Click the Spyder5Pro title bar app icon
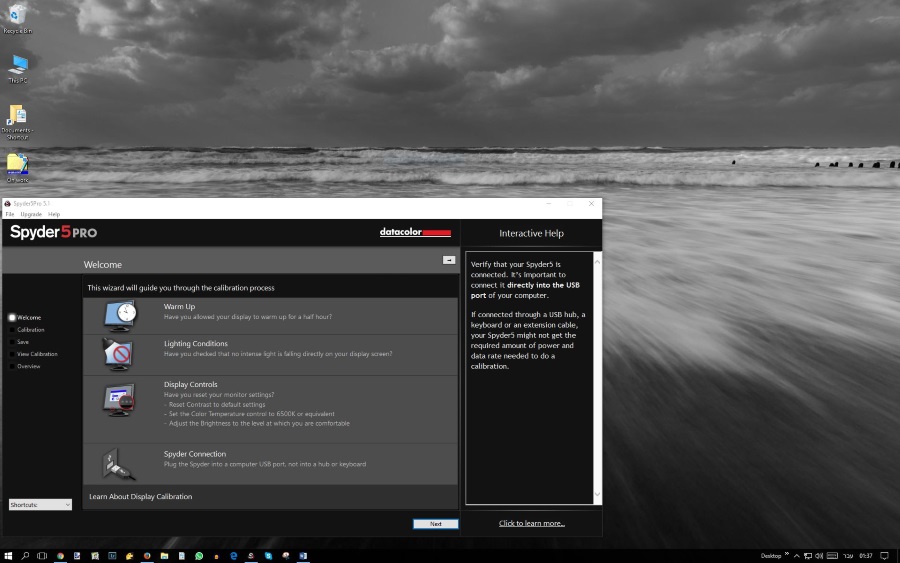Viewport: 900px width, 563px height. point(7,204)
